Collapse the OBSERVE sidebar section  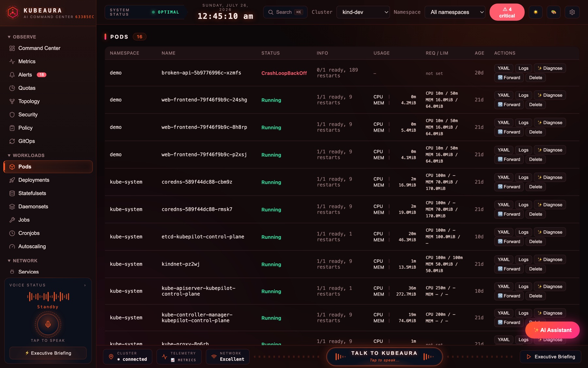click(x=22, y=37)
